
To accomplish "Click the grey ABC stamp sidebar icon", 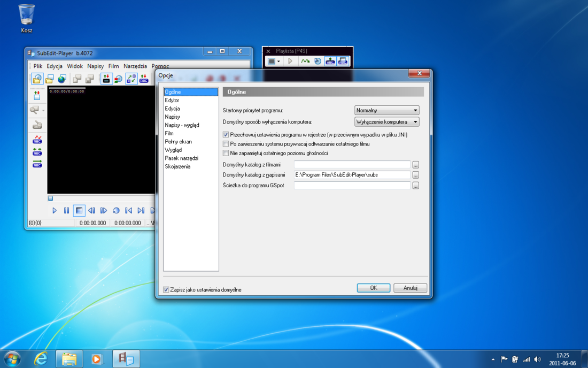I will [x=37, y=125].
